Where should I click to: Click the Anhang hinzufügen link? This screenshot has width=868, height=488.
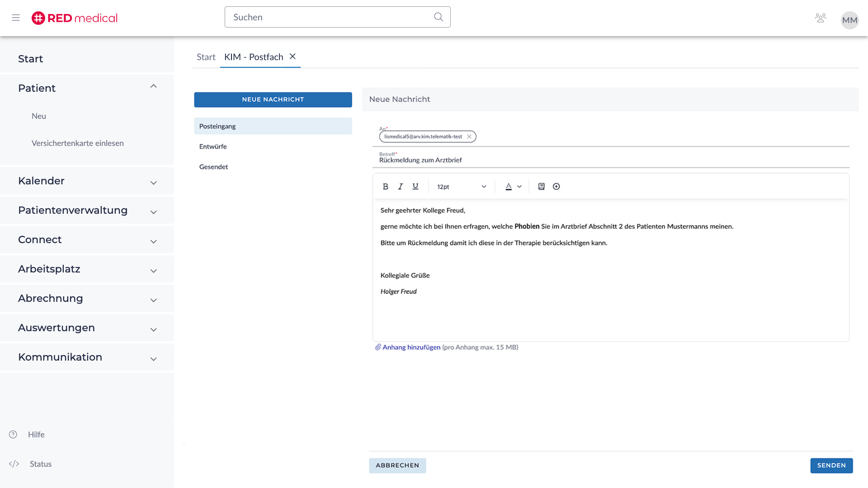411,347
